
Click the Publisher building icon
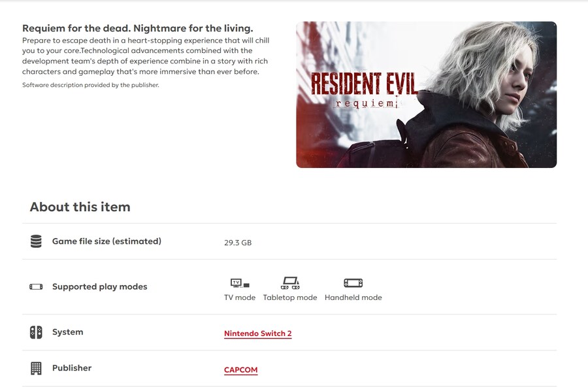click(x=36, y=368)
